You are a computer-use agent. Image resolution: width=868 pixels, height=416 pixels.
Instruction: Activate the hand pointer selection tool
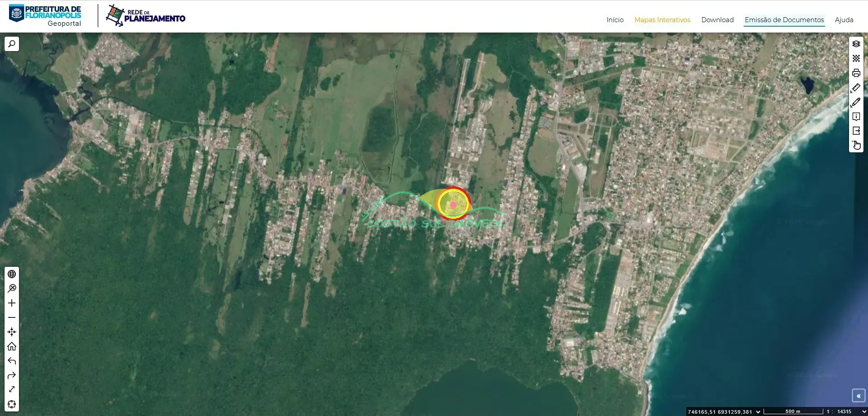coord(856,145)
